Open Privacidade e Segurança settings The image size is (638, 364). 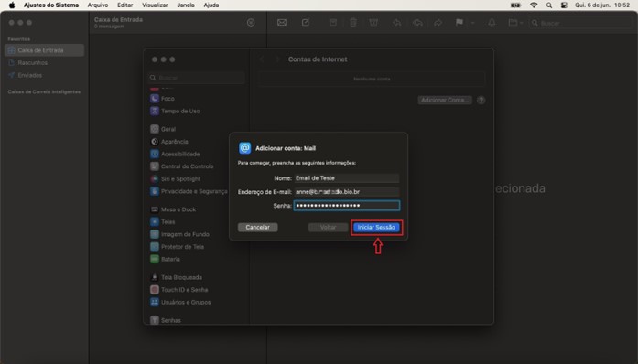tap(189, 191)
